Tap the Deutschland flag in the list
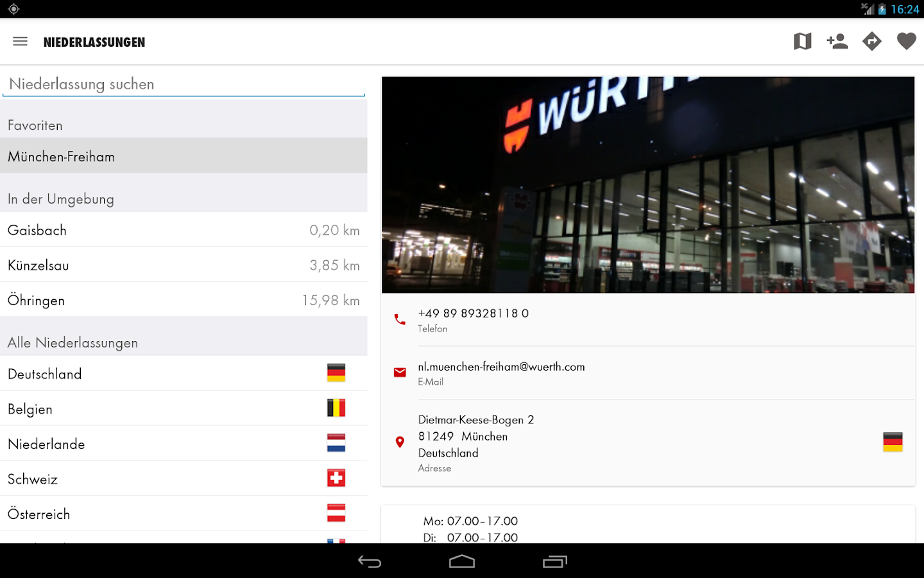Viewport: 924px width, 578px height. point(336,373)
